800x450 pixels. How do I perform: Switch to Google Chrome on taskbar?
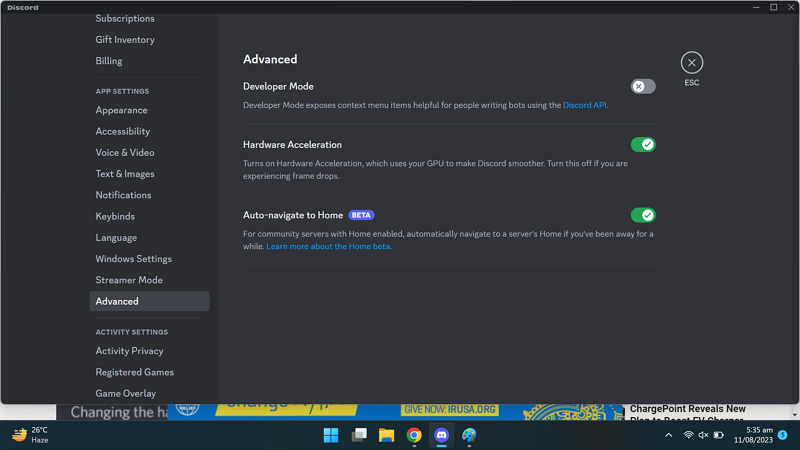tap(414, 435)
